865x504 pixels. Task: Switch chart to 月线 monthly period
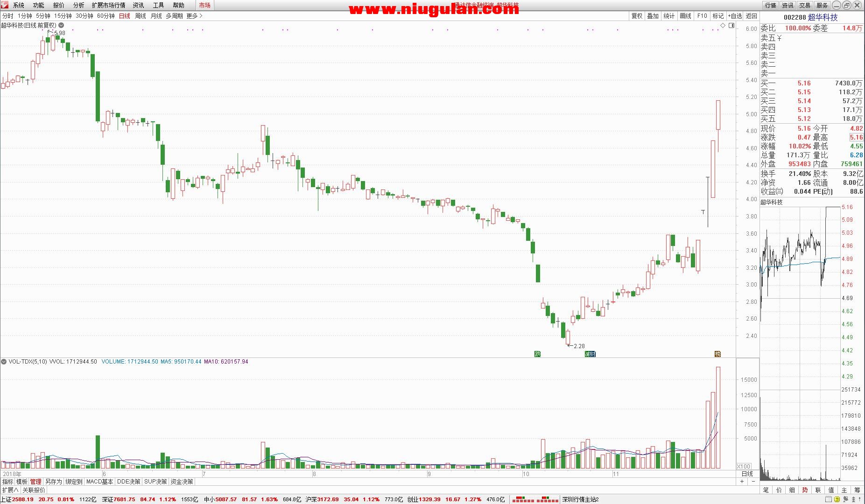156,16
